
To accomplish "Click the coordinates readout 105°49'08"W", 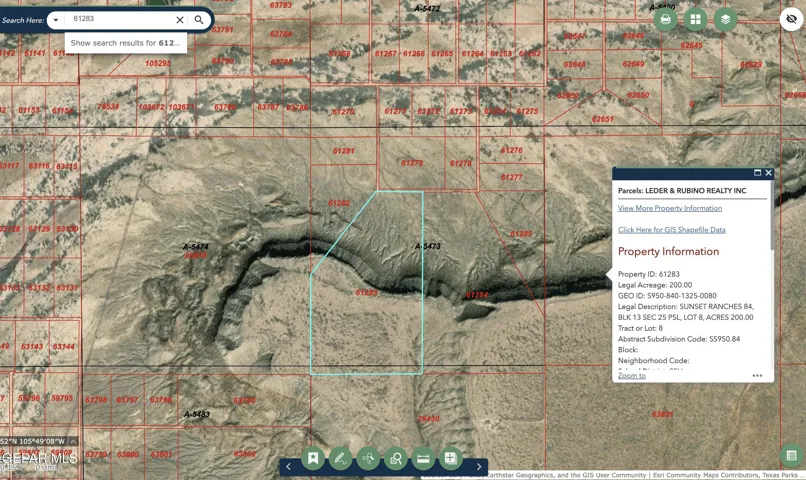I will tap(42, 441).
